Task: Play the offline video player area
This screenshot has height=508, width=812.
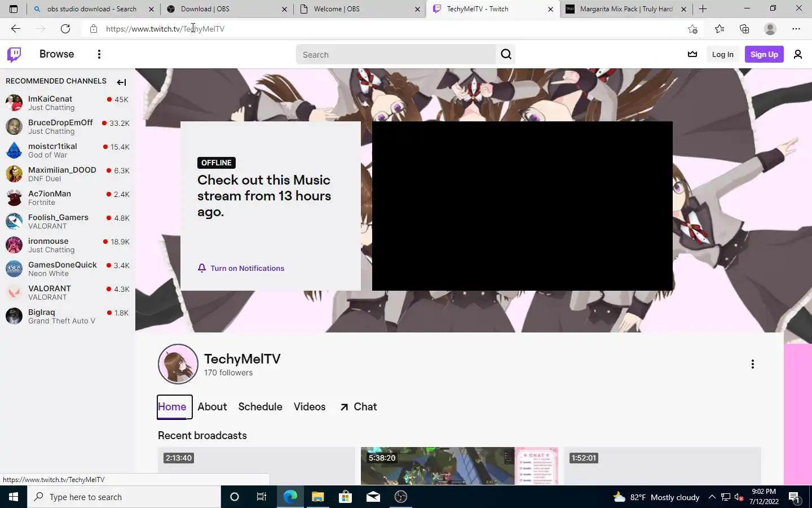Action: pyautogui.click(x=522, y=206)
